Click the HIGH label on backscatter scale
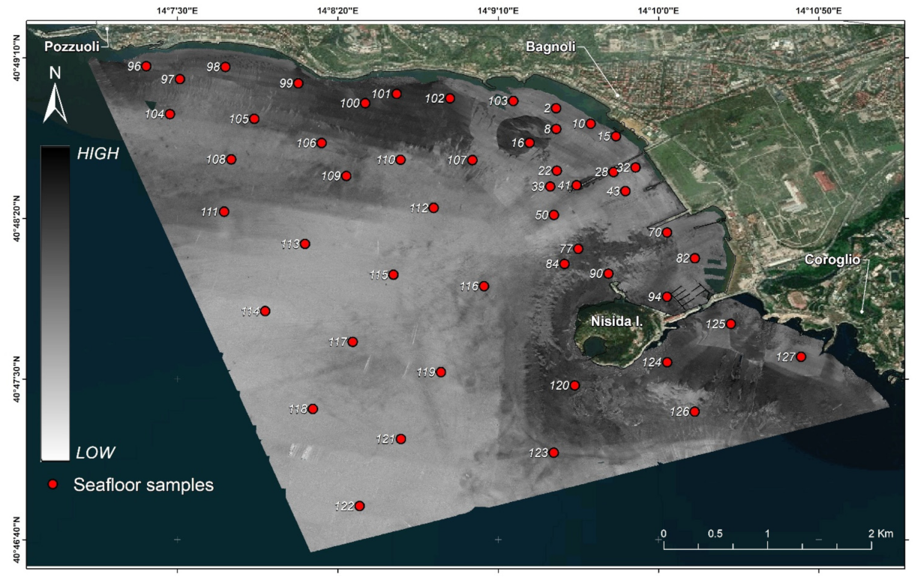The image size is (924, 580). coord(97,154)
